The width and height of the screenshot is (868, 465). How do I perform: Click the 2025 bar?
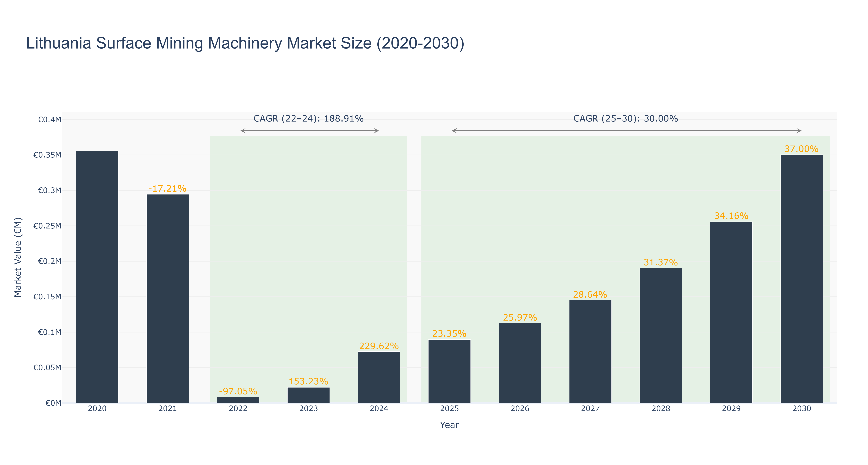[x=449, y=371]
